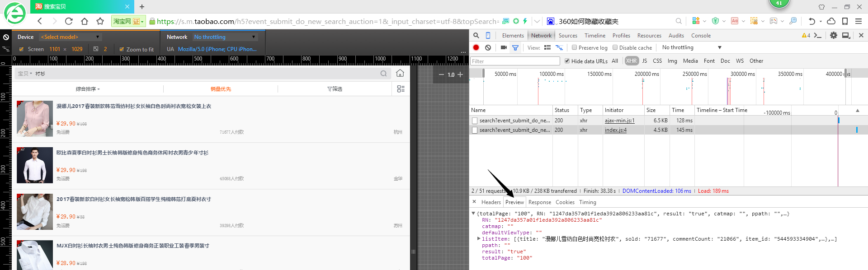This screenshot has width=868, height=270.
Task: Enable Preserve log checkbox
Action: pyautogui.click(x=574, y=47)
